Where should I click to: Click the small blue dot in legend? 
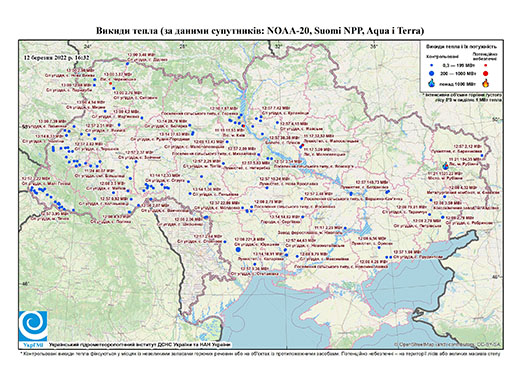[432, 66]
